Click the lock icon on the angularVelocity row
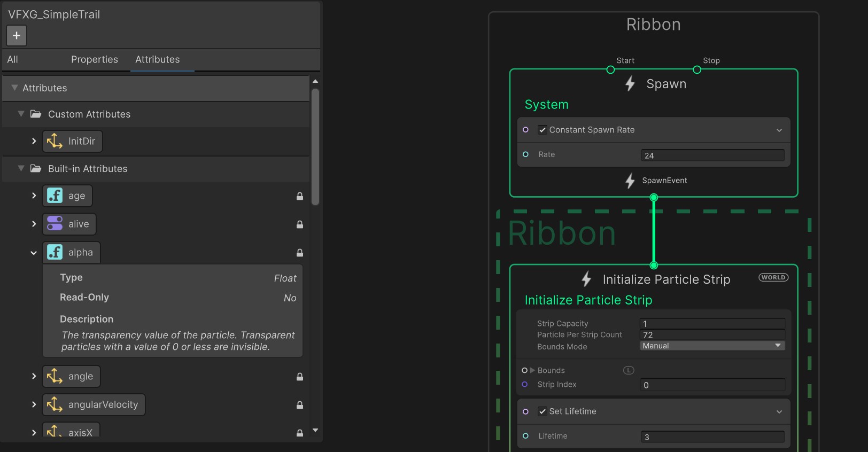Viewport: 868px width, 452px height. click(x=300, y=405)
